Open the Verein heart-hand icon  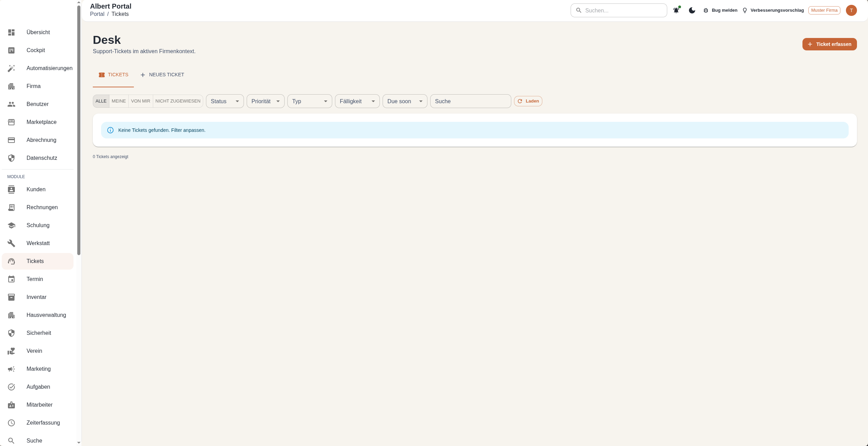[x=11, y=351]
